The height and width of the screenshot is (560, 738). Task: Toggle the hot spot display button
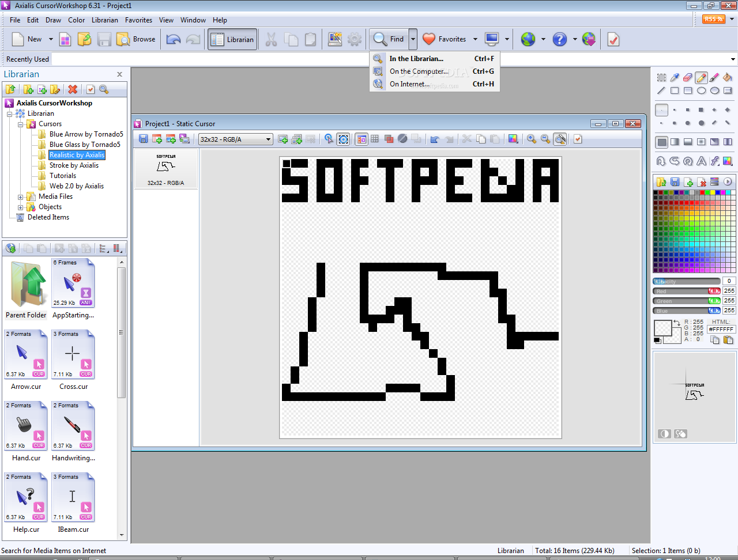344,139
